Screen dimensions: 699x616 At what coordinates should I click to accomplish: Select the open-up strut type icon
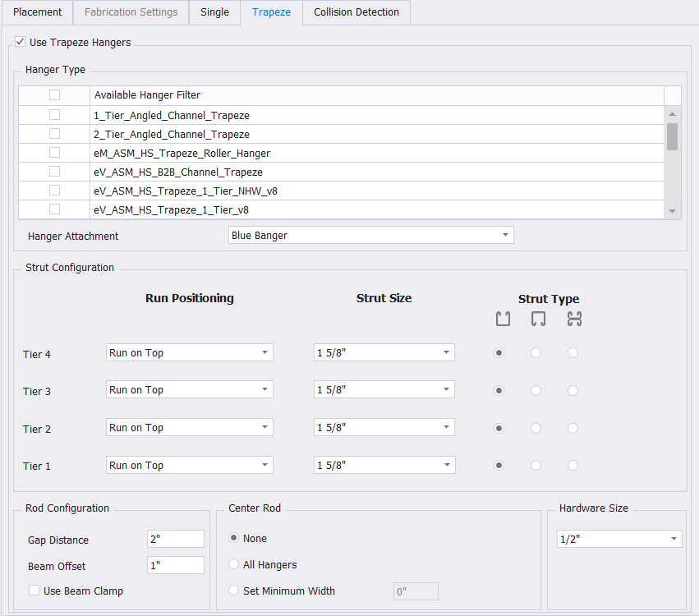tap(503, 319)
